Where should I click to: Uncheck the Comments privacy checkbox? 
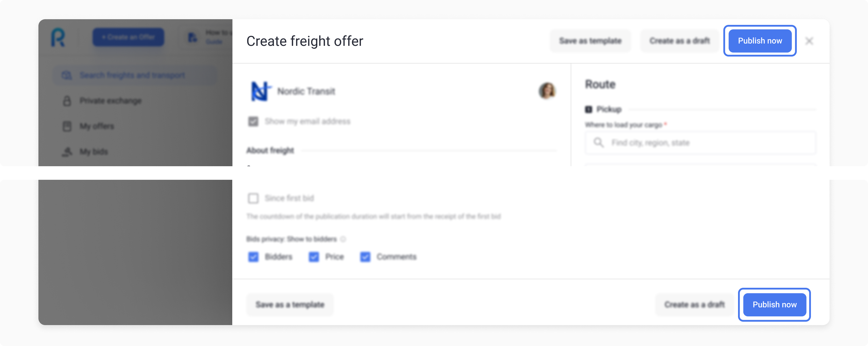(365, 257)
